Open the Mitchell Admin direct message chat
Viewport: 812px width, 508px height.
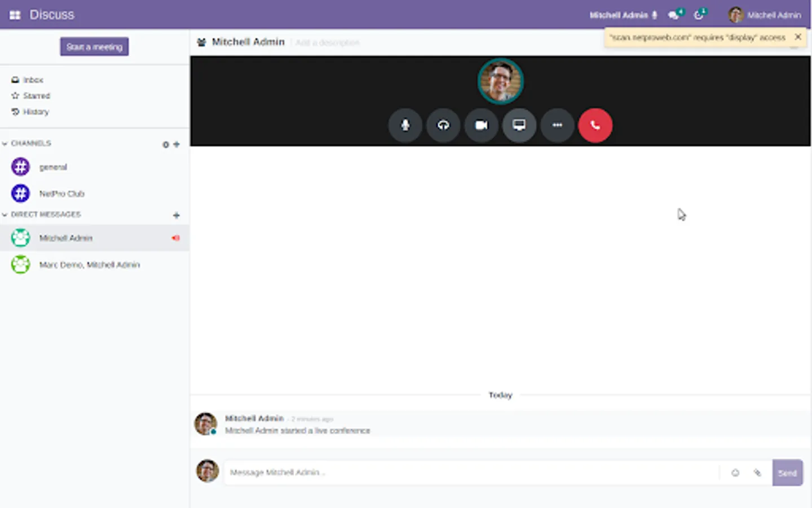click(94, 238)
